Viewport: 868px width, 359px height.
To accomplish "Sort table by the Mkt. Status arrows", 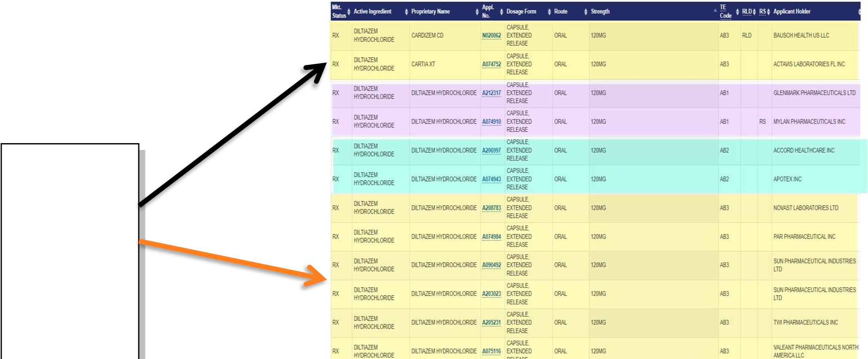I will [x=349, y=12].
